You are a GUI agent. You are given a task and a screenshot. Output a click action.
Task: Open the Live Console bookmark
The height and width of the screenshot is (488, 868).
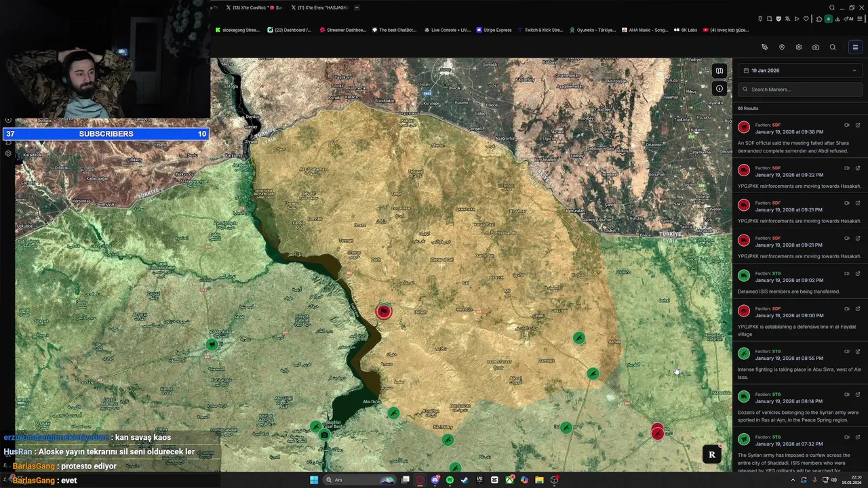pos(447,30)
